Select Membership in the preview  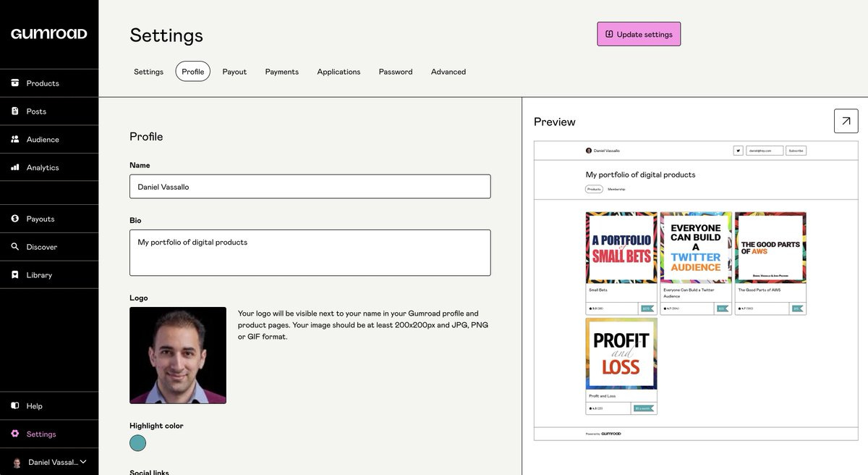616,189
